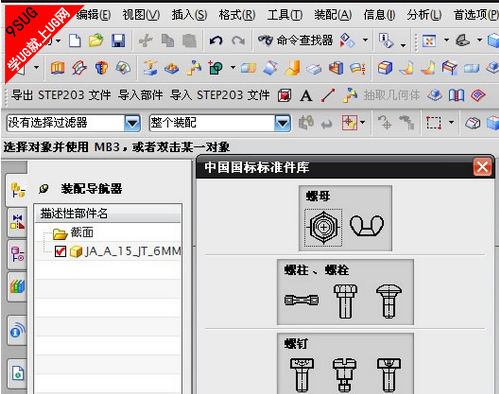Click the text annotation A icon

click(x=306, y=96)
